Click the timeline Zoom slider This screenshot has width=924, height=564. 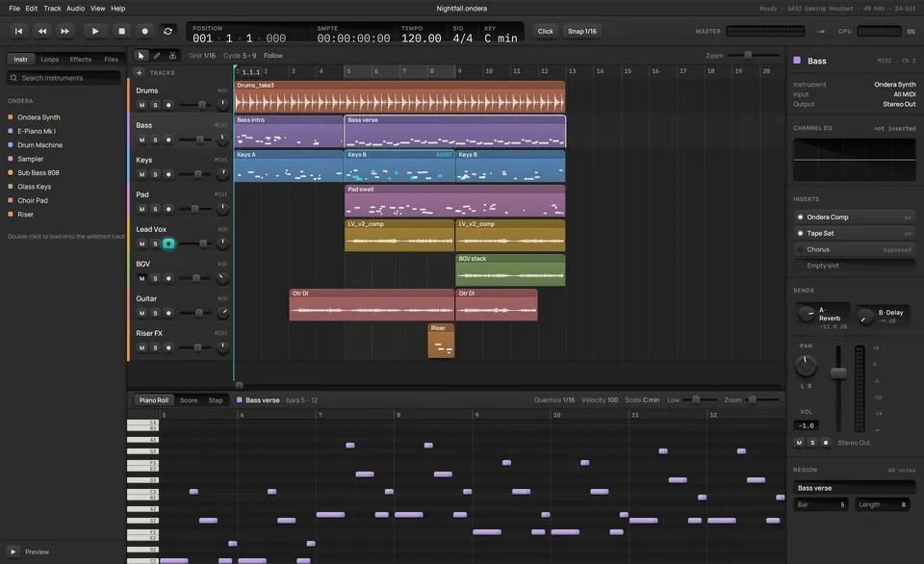tap(754, 55)
